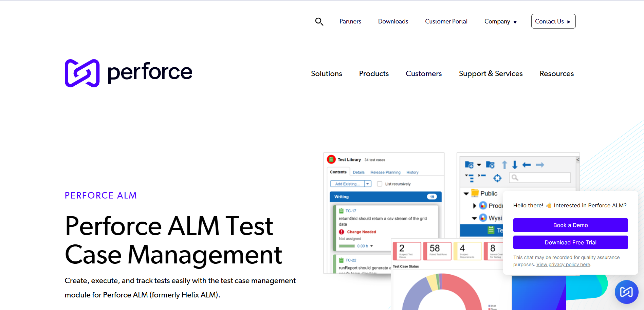Click the Writing column header bar
Screen dimensions: 644x310
click(x=386, y=196)
